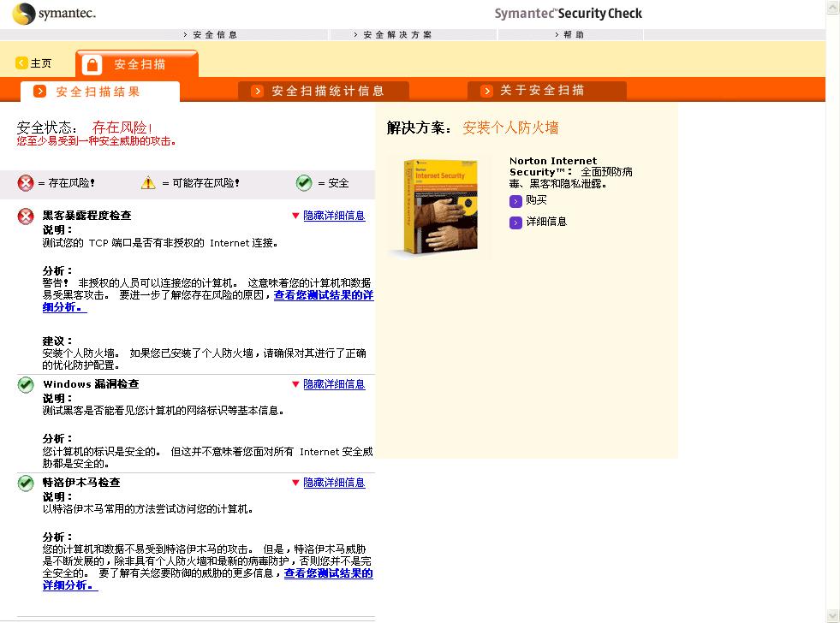
Task: Click the lock icon on 安全扫描 tab
Action: coord(92,65)
